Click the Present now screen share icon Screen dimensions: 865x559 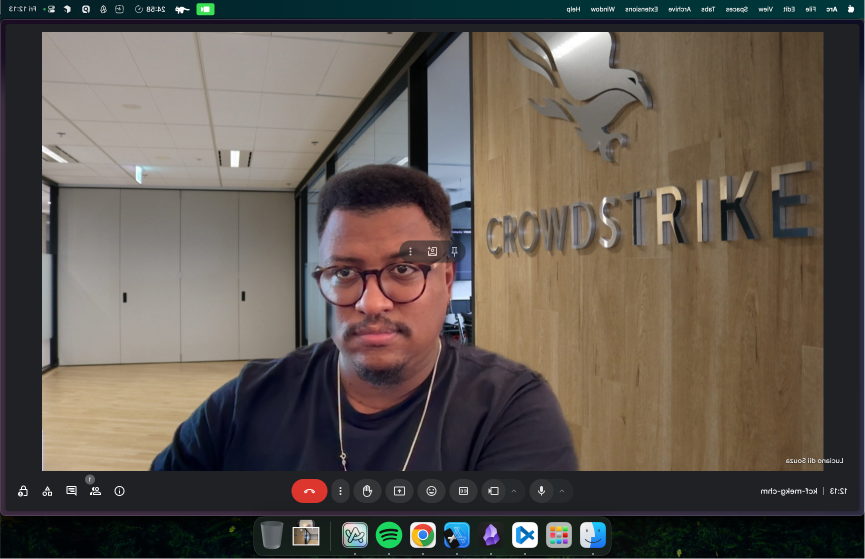tap(399, 491)
